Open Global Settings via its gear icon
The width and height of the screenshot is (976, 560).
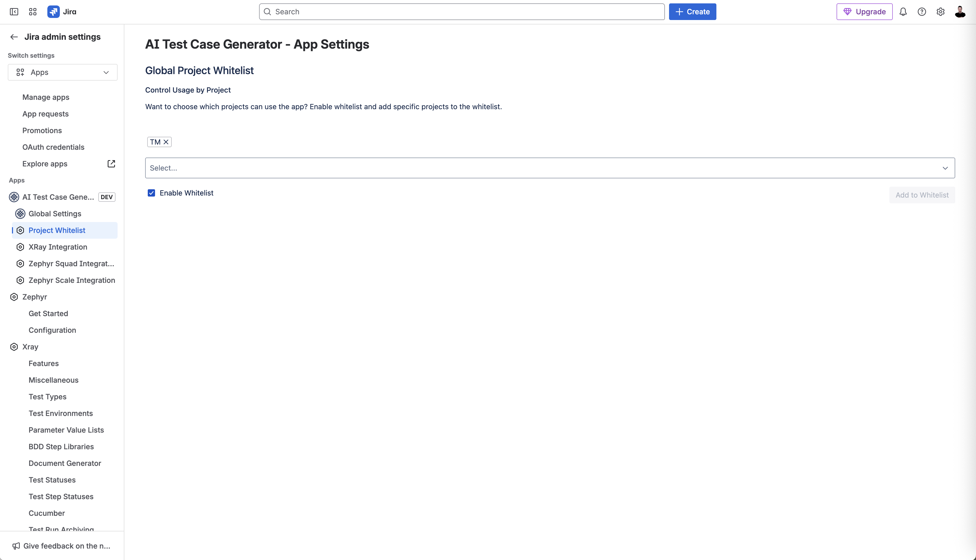pyautogui.click(x=20, y=213)
